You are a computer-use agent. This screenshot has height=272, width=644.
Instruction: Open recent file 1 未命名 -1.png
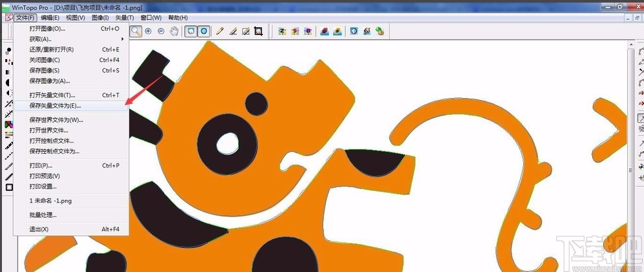coord(71,201)
